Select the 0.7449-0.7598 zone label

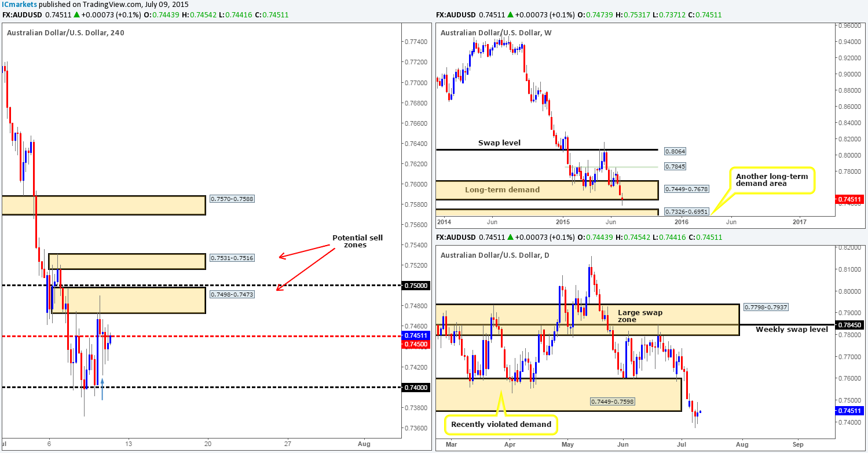point(612,401)
